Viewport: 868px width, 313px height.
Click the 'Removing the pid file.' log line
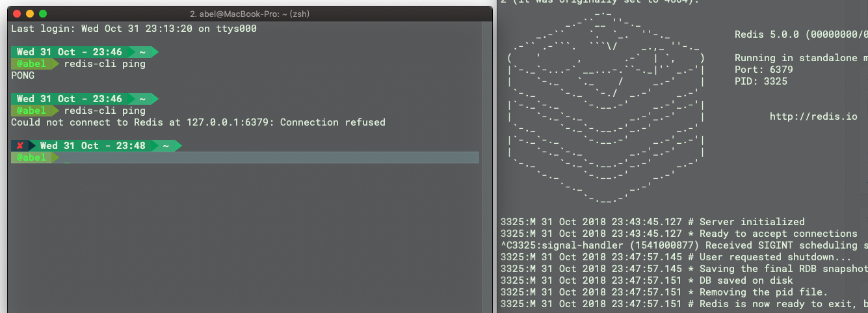tap(664, 292)
